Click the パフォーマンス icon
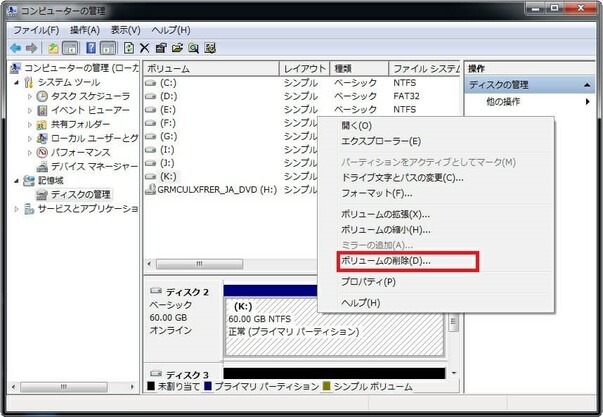603x417 pixels. [x=42, y=152]
